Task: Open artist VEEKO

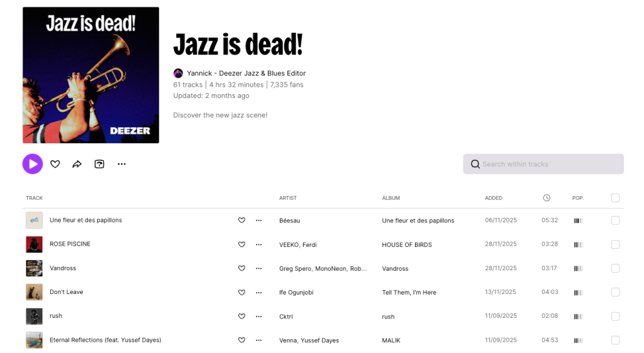Action: click(289, 245)
